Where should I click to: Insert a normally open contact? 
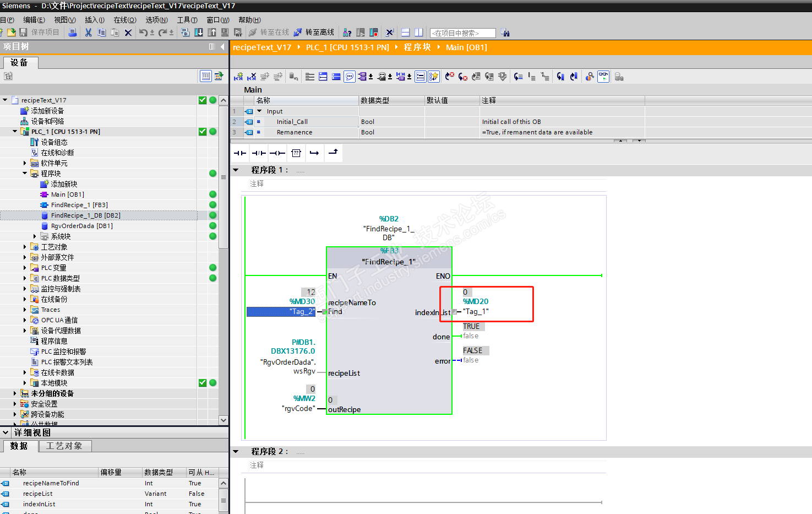tap(240, 153)
